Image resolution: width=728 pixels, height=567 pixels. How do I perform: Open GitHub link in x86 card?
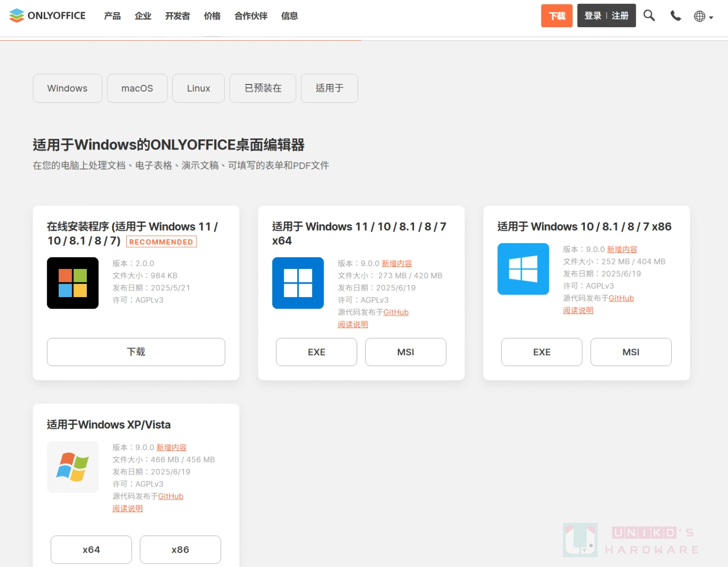pos(621,298)
